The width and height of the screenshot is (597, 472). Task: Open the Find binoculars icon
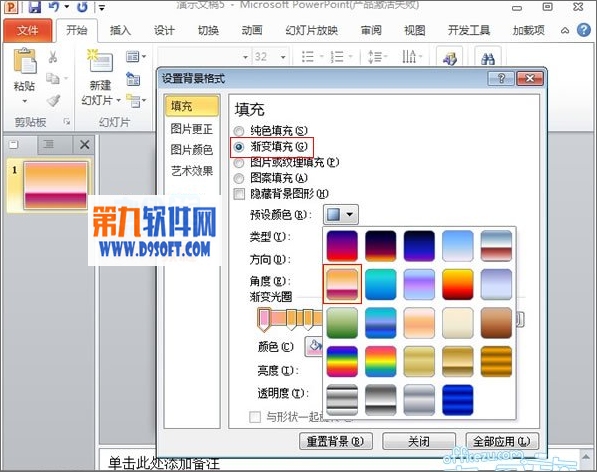(x=488, y=58)
